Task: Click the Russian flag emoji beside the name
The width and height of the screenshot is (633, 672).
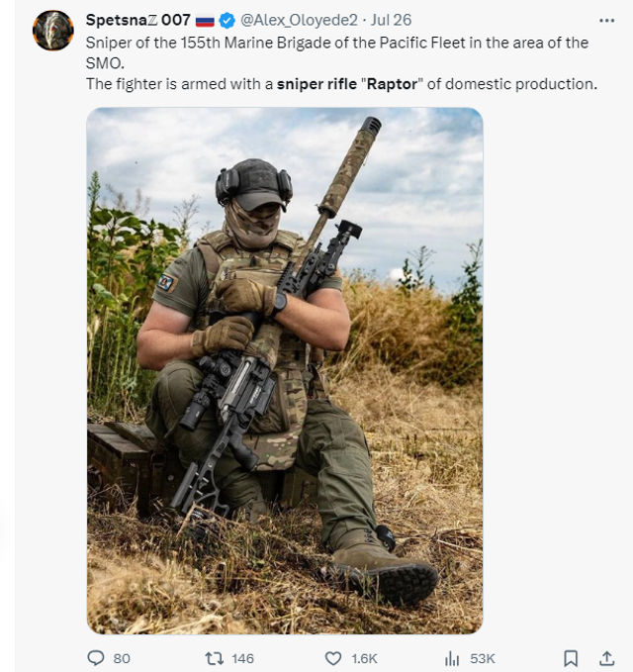Action: tap(205, 20)
